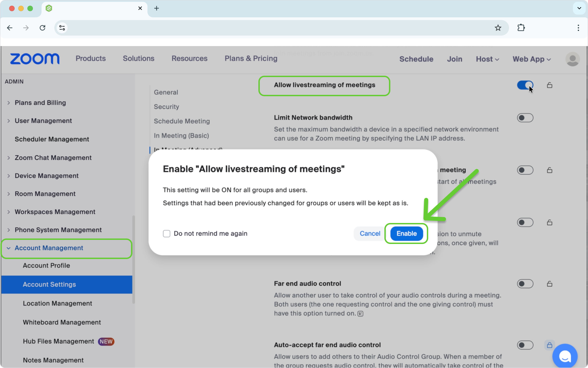Close the current browser tab
Image resolution: width=588 pixels, height=368 pixels.
point(140,8)
